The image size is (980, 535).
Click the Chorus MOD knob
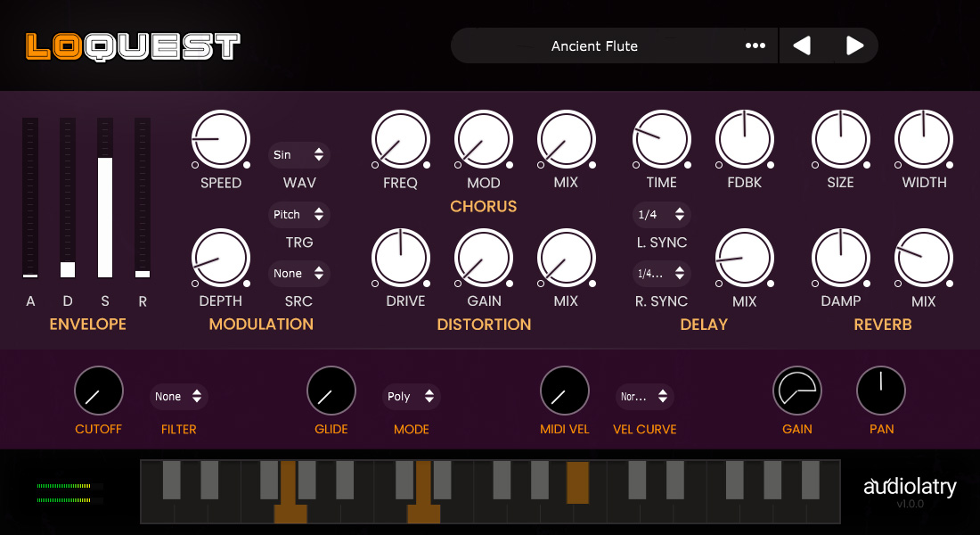pyautogui.click(x=484, y=139)
